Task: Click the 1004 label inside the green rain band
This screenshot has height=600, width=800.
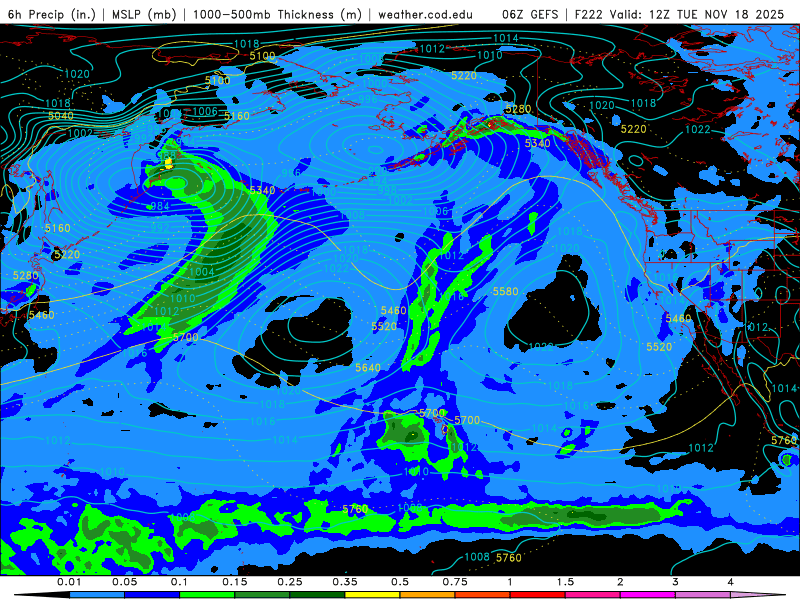Action: [x=202, y=272]
